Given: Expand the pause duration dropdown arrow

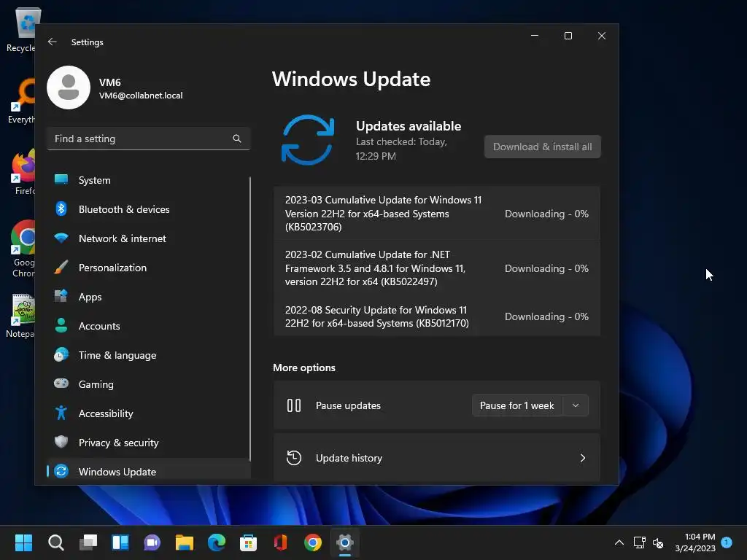Looking at the screenshot, I should [576, 405].
